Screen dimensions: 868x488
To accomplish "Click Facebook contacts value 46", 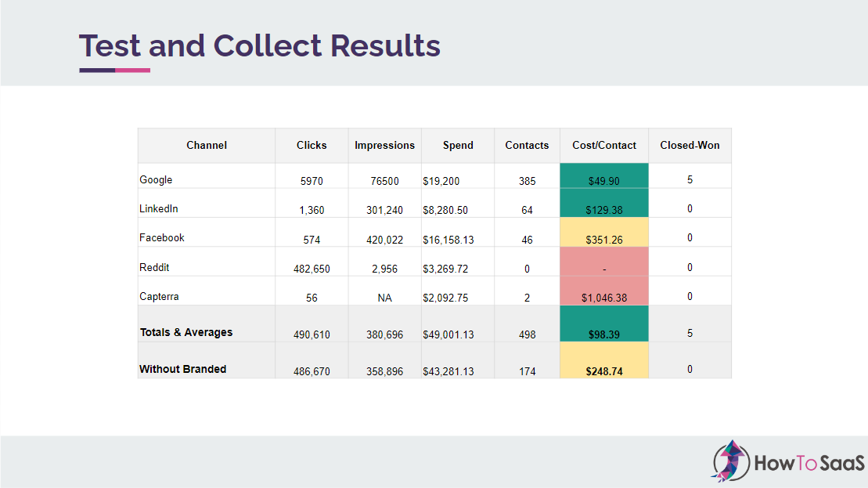I will [x=527, y=240].
